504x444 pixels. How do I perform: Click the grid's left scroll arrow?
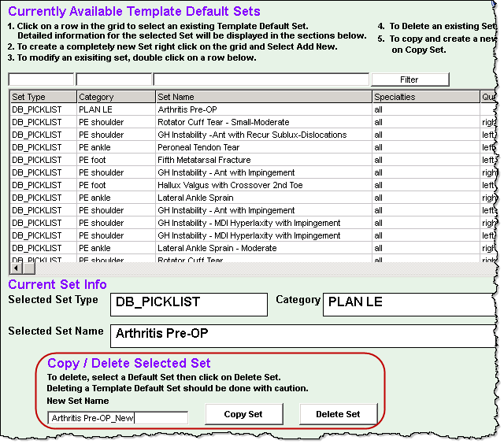tap(16, 268)
